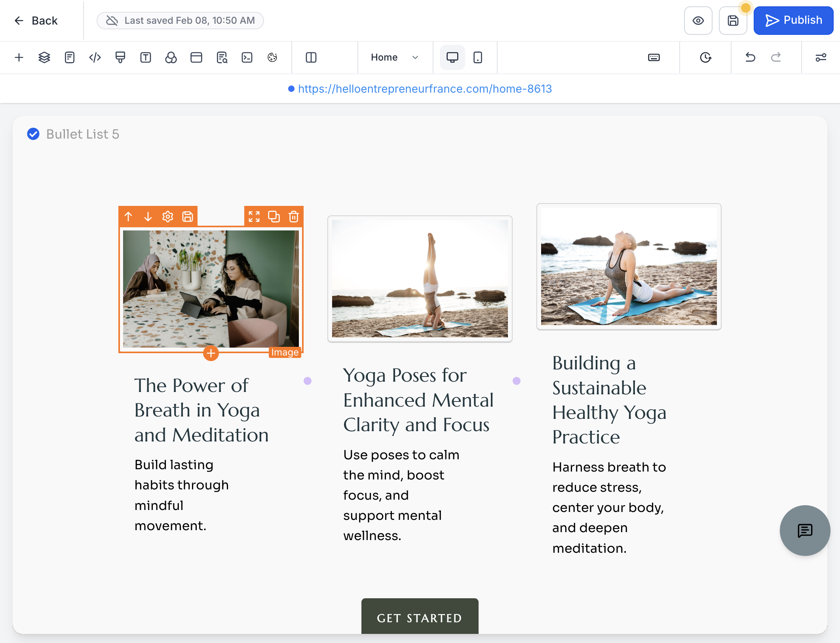The width and height of the screenshot is (840, 643).
Task: Open the pages document icon
Action: coord(70,57)
